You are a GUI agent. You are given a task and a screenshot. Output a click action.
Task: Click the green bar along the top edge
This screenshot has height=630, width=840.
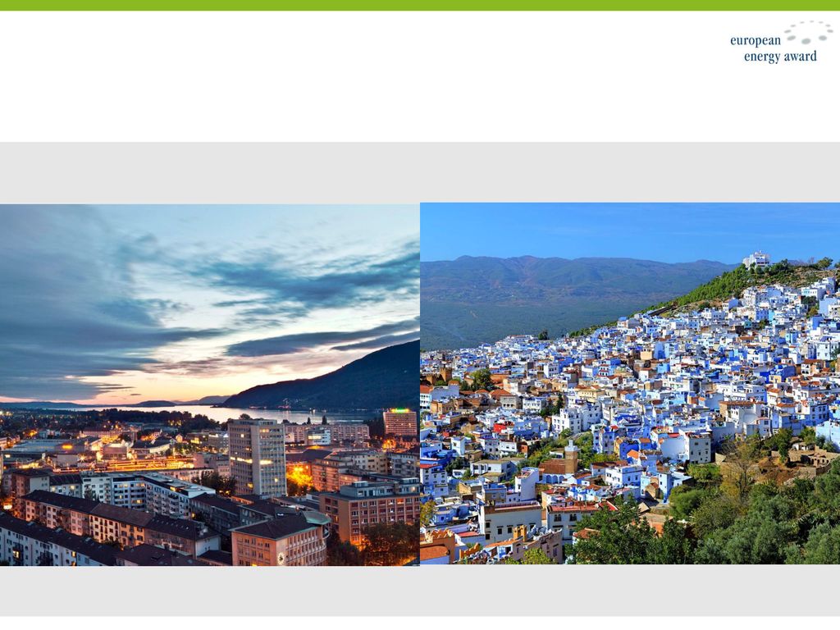420,5
